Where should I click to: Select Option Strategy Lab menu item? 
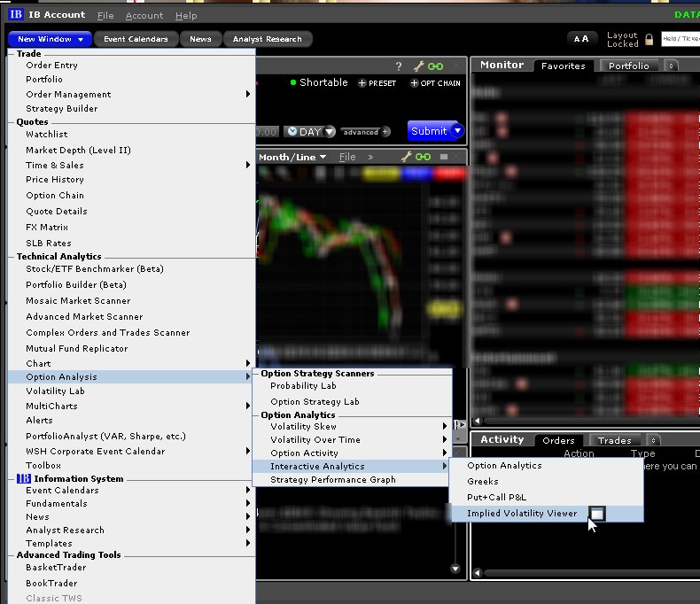pos(353,402)
